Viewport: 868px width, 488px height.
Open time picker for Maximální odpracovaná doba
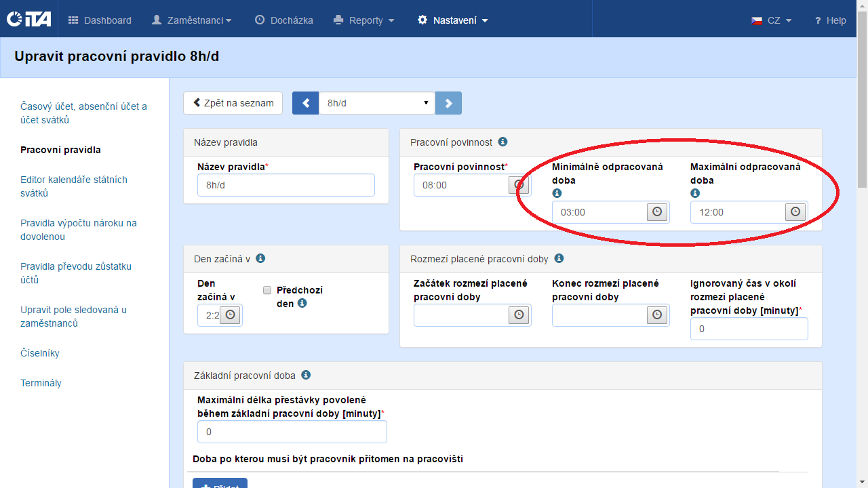pos(795,212)
